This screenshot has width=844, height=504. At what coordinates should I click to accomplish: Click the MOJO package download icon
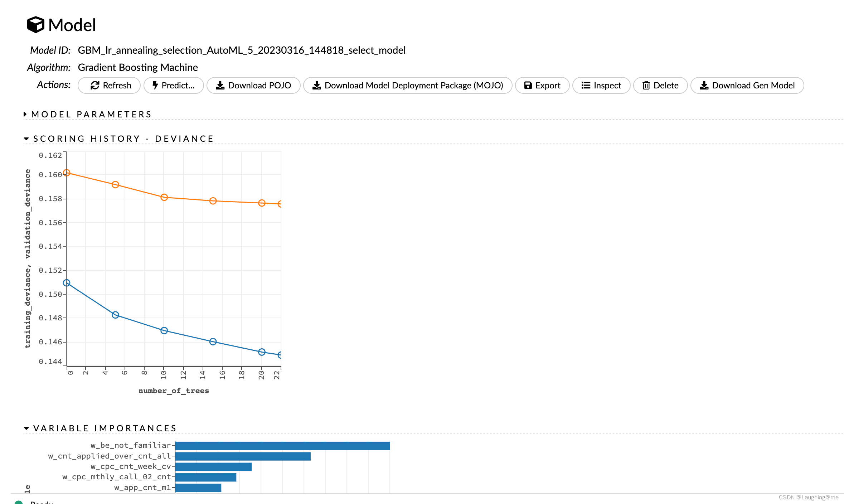316,85
